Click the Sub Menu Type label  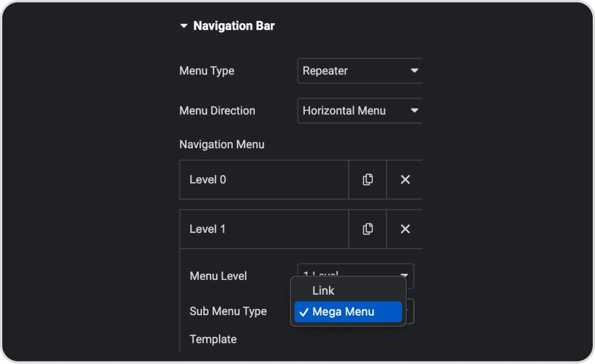[228, 311]
